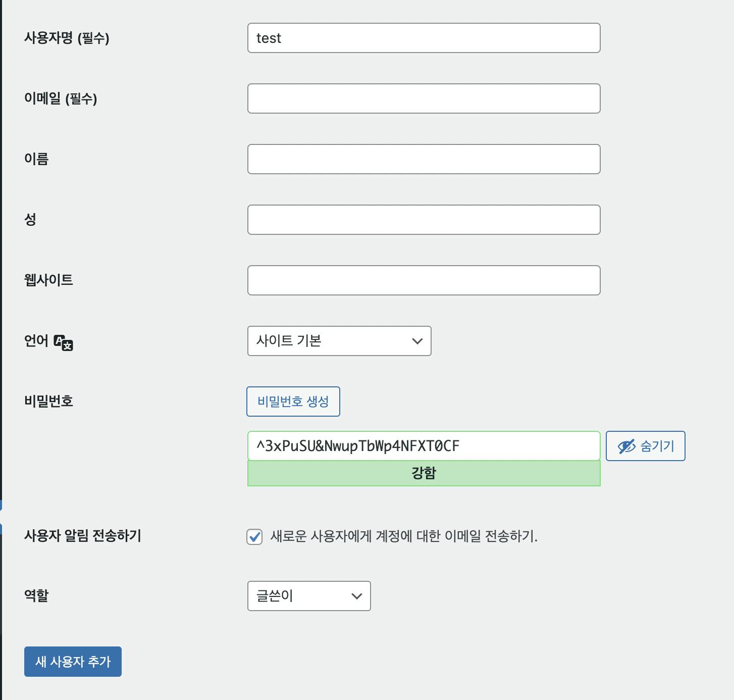Screen dimensions: 734x700
Task: Toggle the 사용자 알림 전송하기 email checkbox
Action: [254, 536]
